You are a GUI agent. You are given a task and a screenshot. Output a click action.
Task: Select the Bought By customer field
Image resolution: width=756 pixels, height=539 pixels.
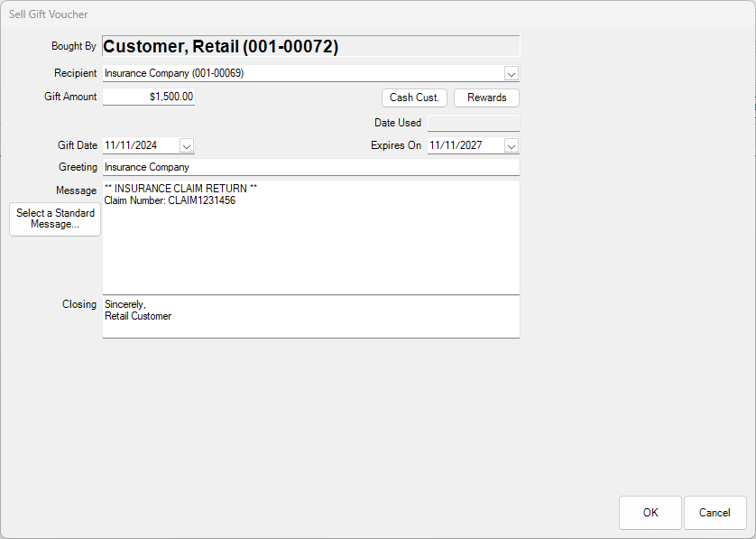(x=311, y=47)
